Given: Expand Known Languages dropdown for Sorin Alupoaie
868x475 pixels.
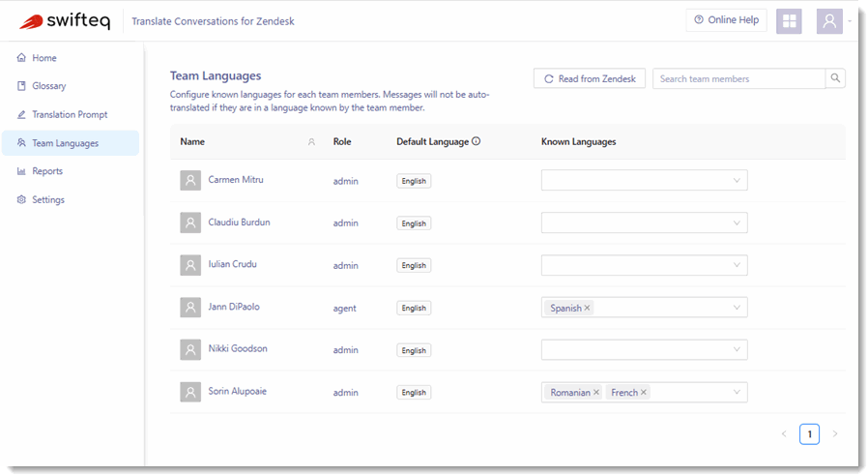Looking at the screenshot, I should 737,393.
